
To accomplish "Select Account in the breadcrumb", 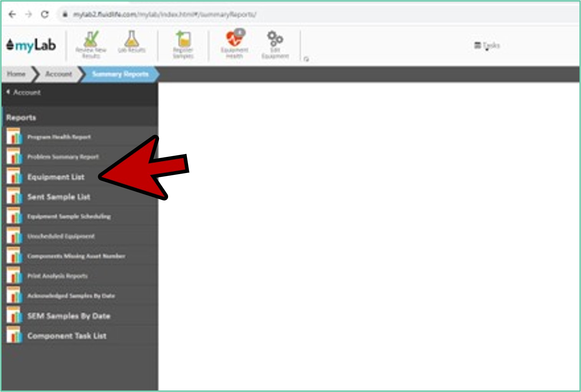I will click(x=58, y=74).
